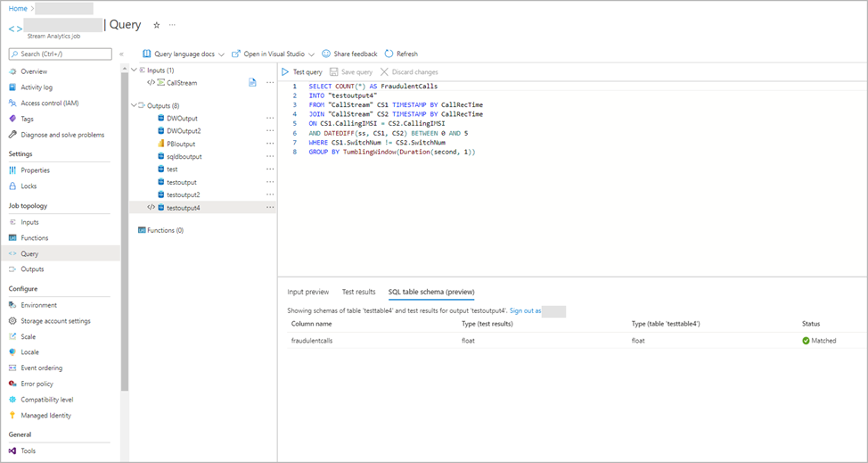The image size is (868, 463).
Task: Click the Refresh toolbar button
Action: click(x=401, y=54)
